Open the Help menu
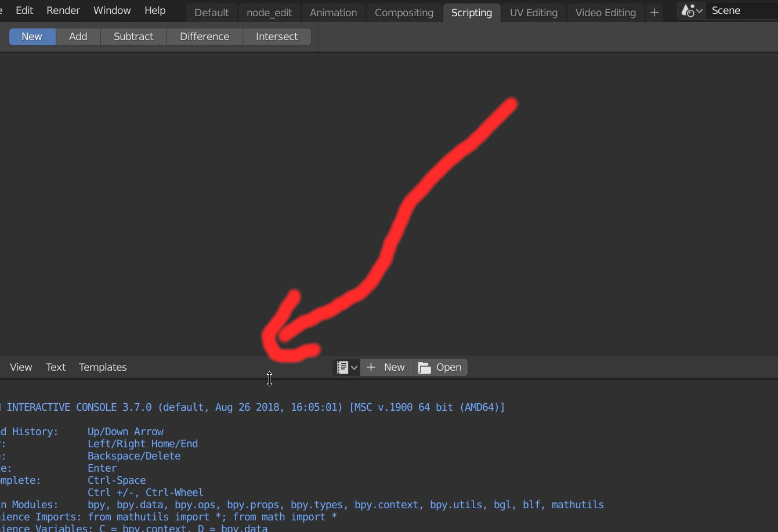The image size is (778, 532). point(155,10)
